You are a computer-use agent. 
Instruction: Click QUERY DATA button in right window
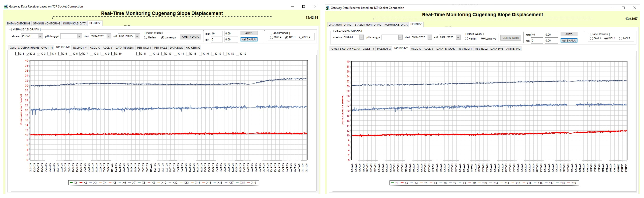[x=511, y=38]
